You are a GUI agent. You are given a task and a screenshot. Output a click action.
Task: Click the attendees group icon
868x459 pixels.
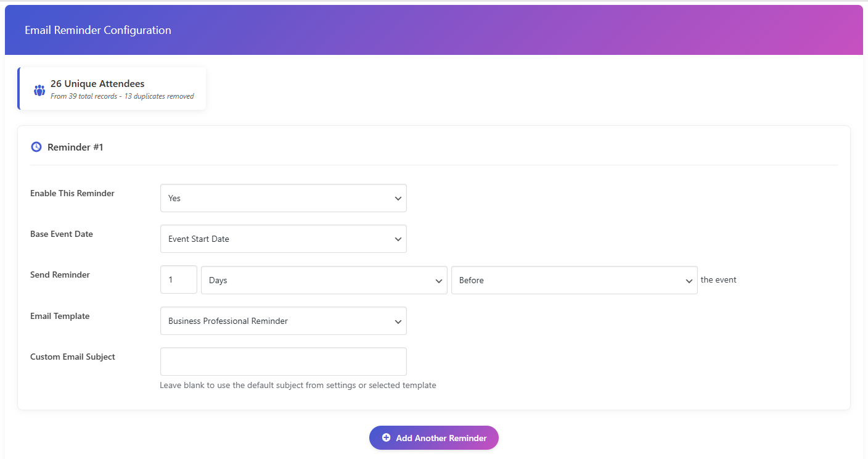[39, 90]
